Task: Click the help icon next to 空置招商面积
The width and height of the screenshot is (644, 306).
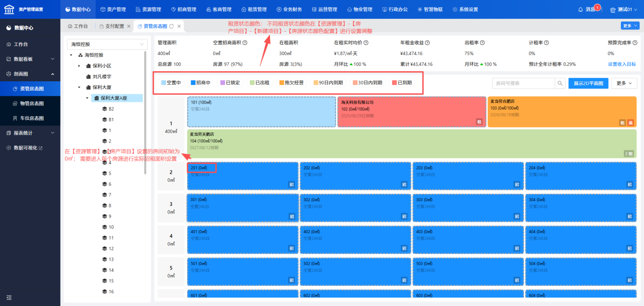Action: click(245, 43)
